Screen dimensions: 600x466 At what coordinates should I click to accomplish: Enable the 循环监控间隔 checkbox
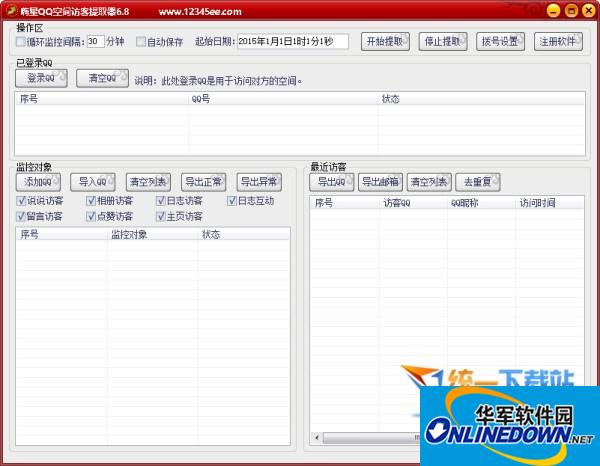tap(21, 41)
